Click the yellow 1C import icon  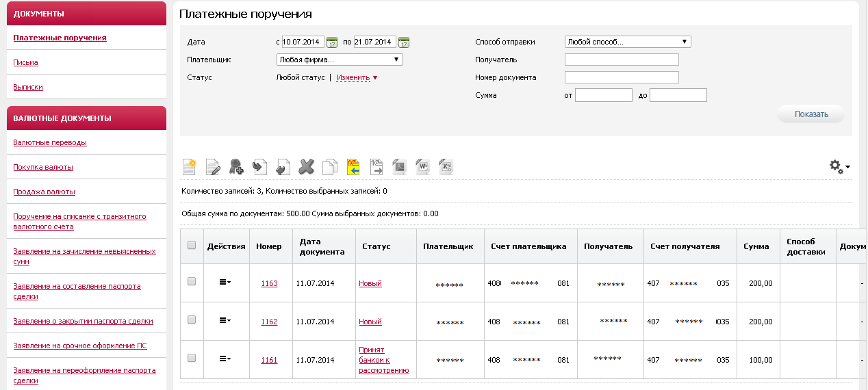click(353, 166)
